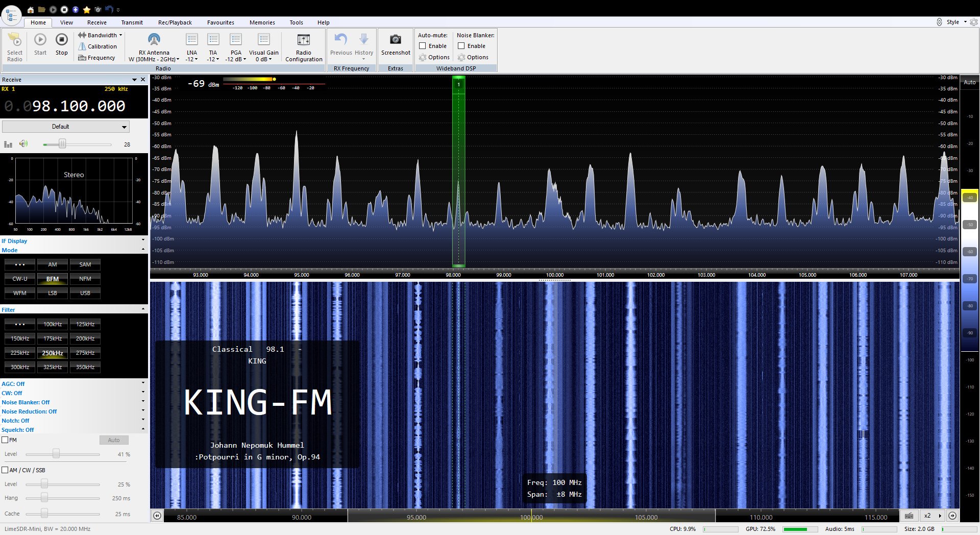980x535 pixels.
Task: Select the WFM demodulation mode
Action: pos(20,293)
